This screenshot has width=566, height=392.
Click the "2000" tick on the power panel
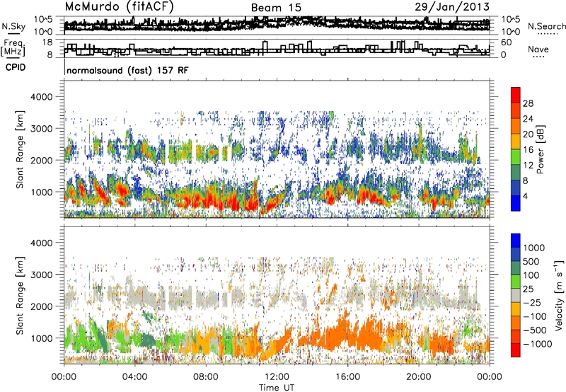[x=41, y=160]
